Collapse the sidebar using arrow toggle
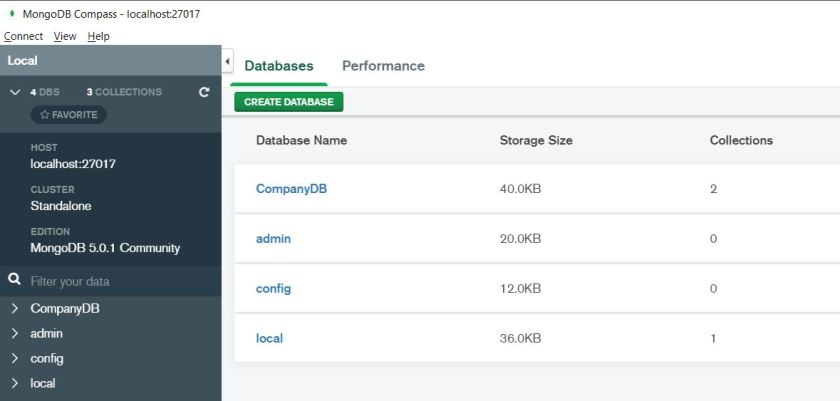 (227, 62)
